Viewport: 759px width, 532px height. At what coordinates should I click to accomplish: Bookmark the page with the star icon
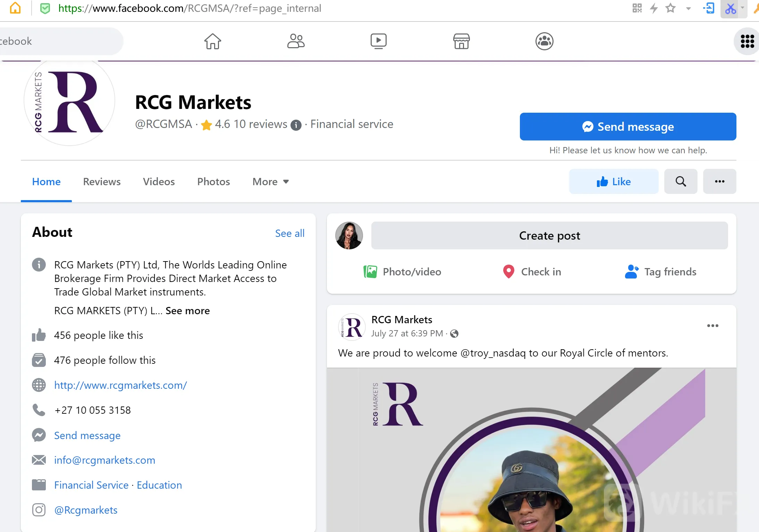click(671, 8)
